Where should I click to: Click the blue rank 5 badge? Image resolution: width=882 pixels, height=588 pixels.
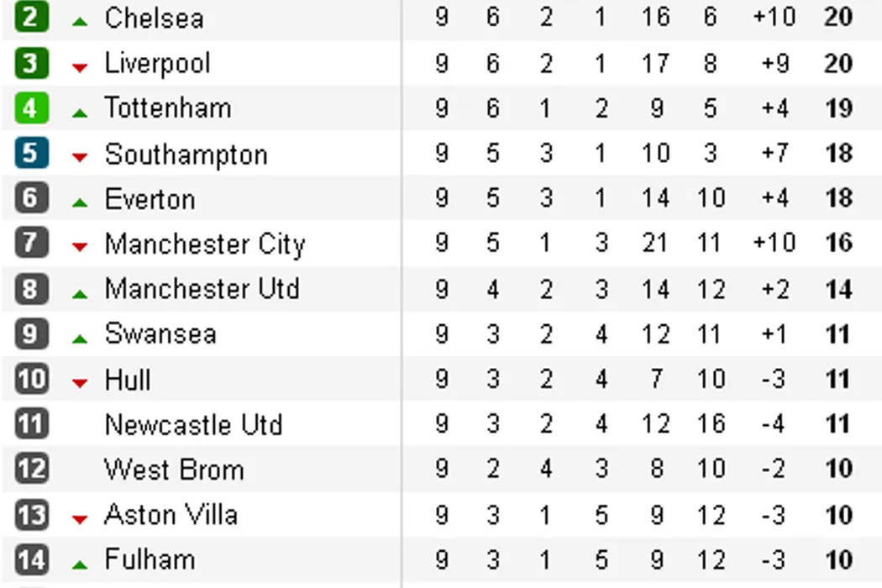pyautogui.click(x=31, y=154)
